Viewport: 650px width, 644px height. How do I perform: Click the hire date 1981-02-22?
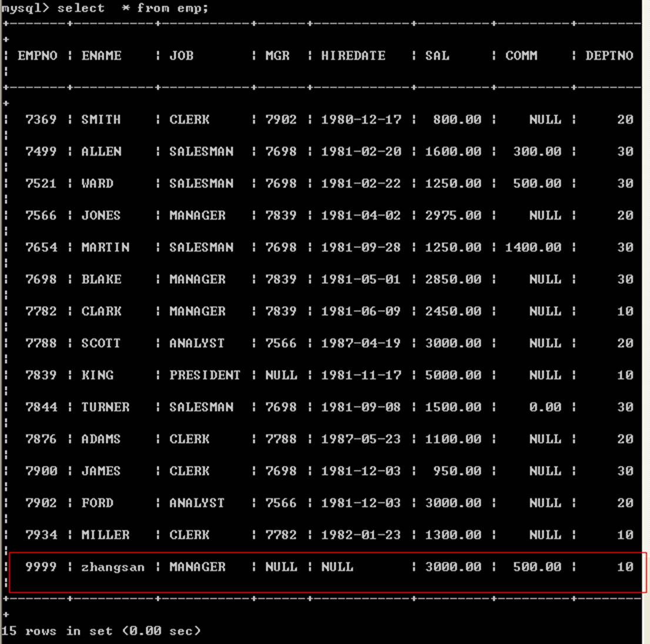coord(361,183)
